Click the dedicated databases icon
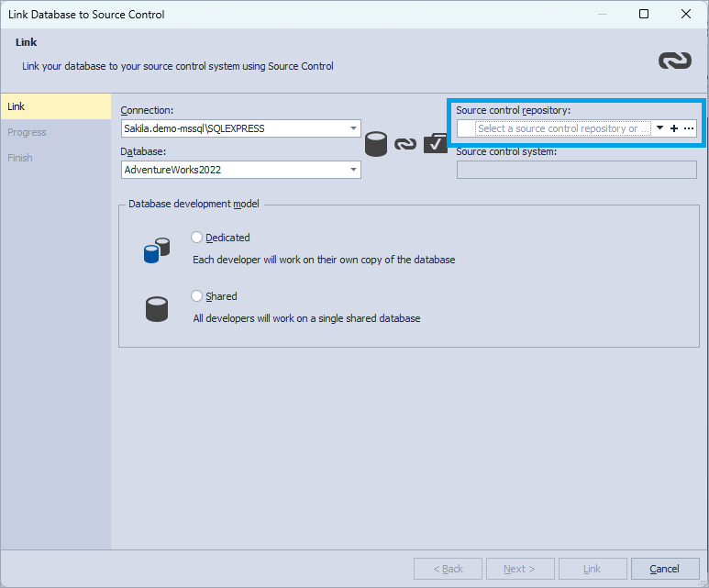 point(157,250)
